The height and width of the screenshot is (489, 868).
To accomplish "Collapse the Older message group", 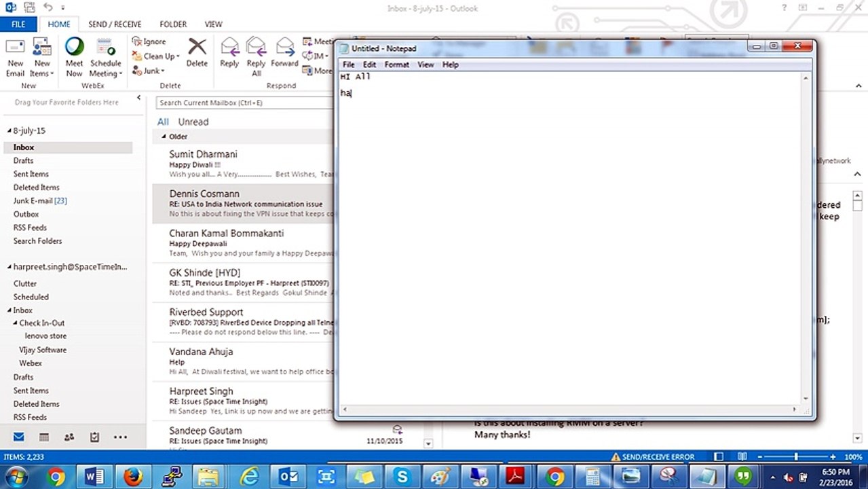I will [x=164, y=137].
